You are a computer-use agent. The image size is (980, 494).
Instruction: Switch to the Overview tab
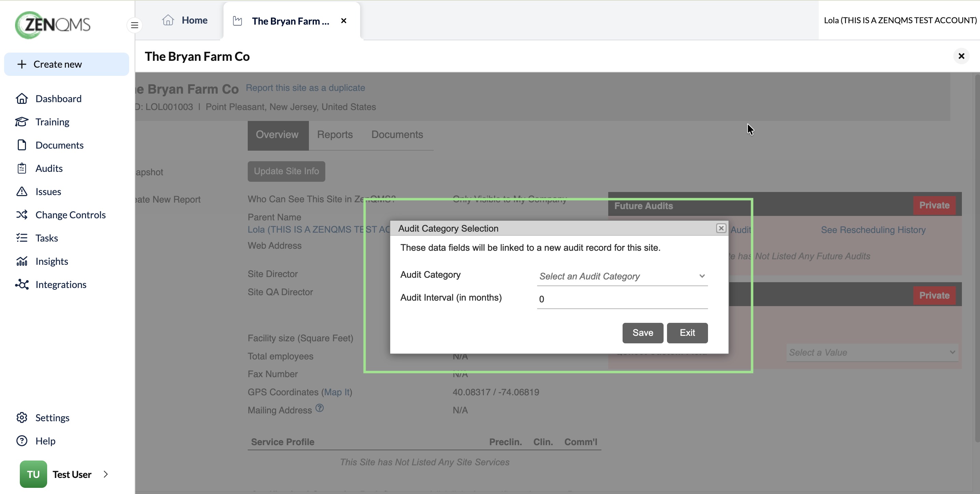point(278,135)
